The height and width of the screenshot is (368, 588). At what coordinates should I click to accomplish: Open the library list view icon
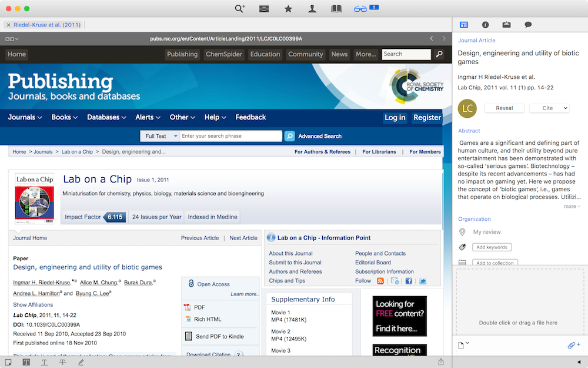264,9
